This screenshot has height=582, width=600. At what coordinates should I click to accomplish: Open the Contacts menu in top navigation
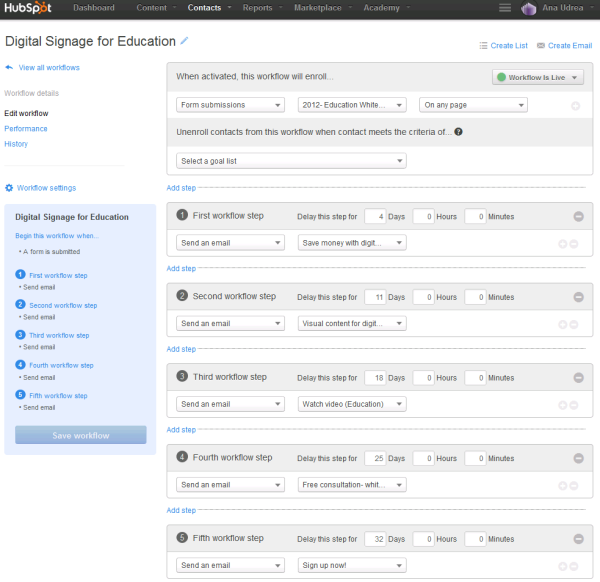[208, 8]
